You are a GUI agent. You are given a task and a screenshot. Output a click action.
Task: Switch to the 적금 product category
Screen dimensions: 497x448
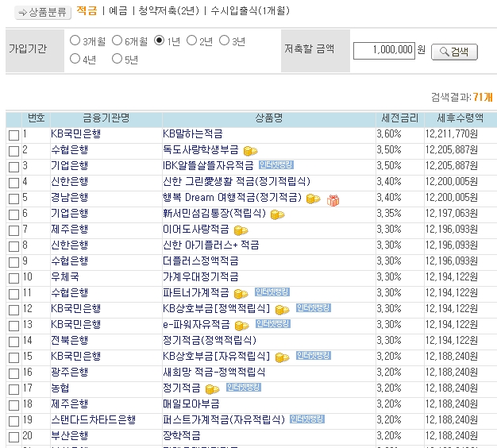click(87, 11)
